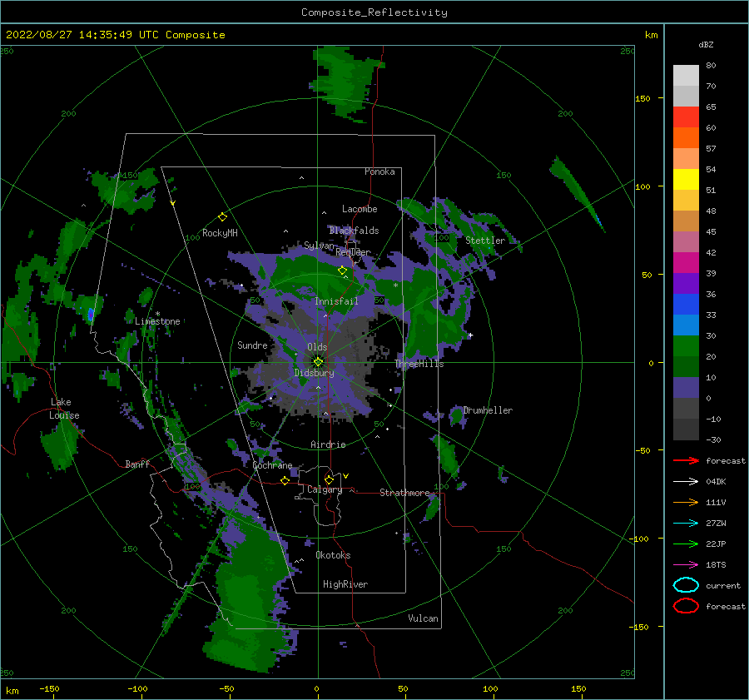This screenshot has height=700, width=749.
Task: Select the red forecast ellipse icon
Action: click(686, 606)
